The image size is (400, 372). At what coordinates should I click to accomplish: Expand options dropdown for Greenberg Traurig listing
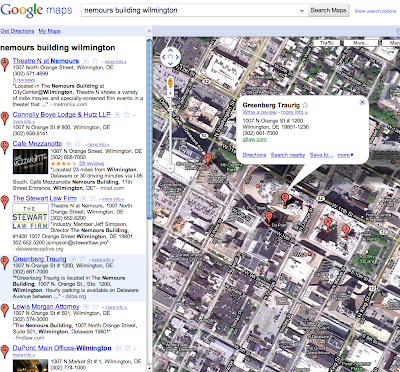click(x=73, y=259)
